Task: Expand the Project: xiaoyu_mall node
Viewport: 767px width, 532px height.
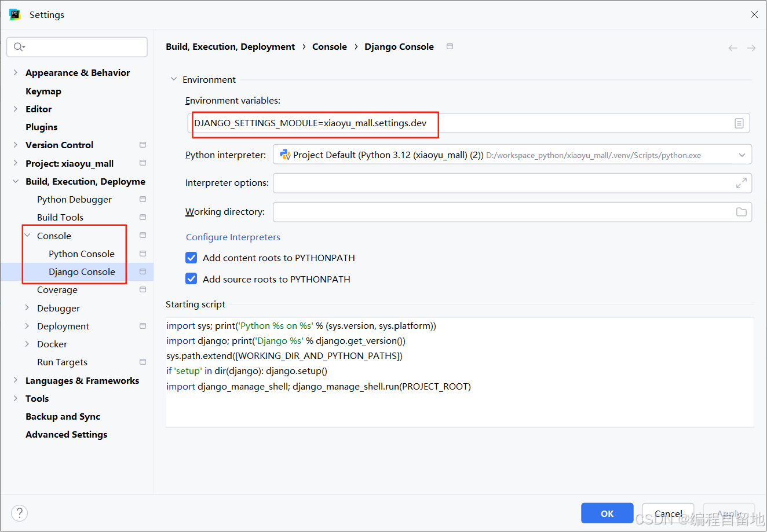Action: click(16, 163)
